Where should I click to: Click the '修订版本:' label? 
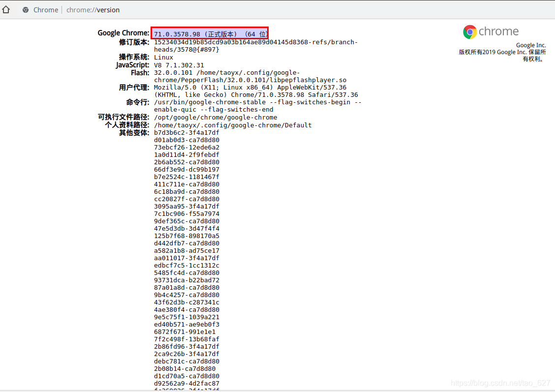pos(134,42)
